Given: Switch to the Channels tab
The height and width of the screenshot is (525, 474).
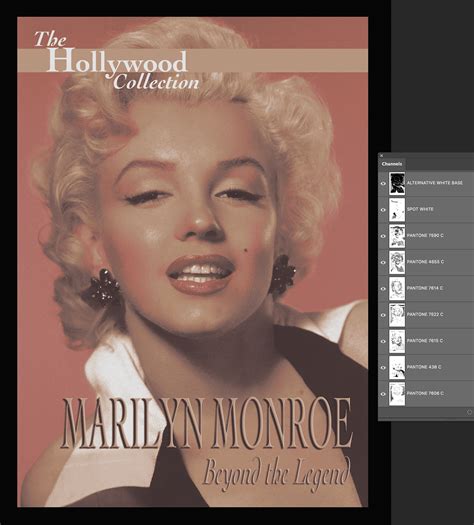Looking at the screenshot, I should [392, 164].
